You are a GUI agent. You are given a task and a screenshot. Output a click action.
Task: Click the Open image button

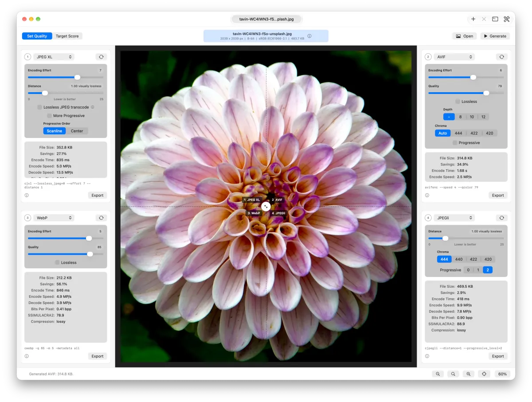pyautogui.click(x=465, y=36)
